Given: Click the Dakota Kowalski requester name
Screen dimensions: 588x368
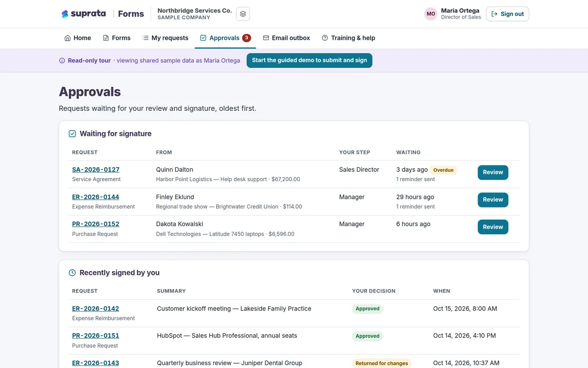Looking at the screenshot, I should (179, 224).
